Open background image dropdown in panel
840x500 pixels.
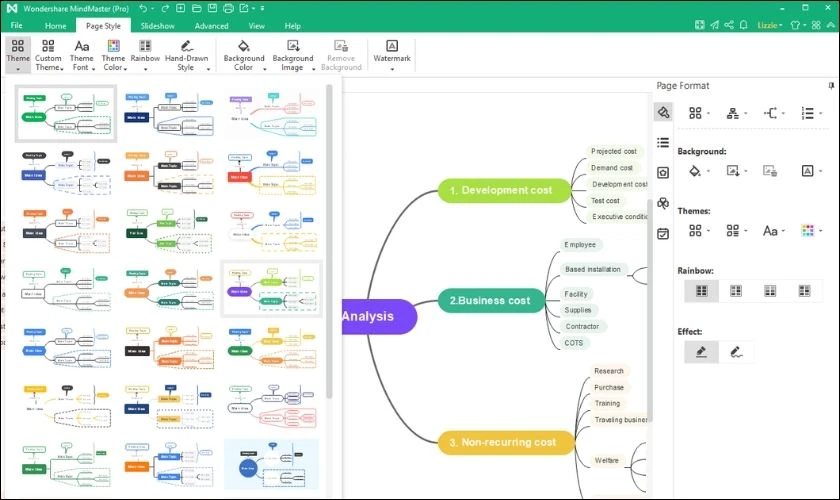pyautogui.click(x=737, y=171)
